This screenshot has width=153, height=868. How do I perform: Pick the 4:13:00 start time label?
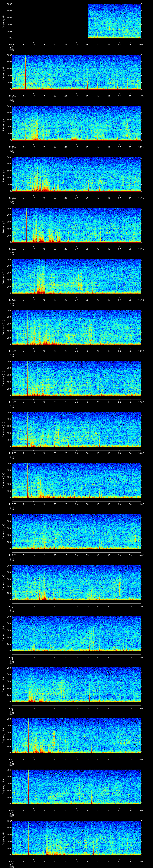pyautogui.click(x=12, y=249)
